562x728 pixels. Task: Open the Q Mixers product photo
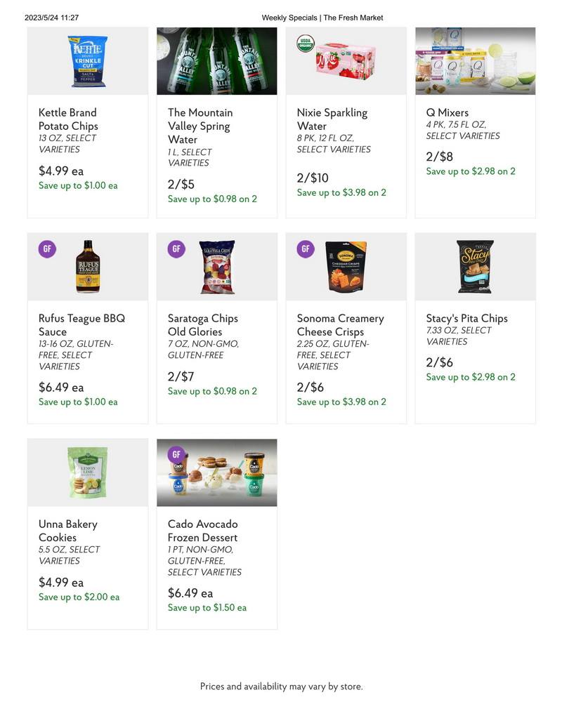(475, 61)
